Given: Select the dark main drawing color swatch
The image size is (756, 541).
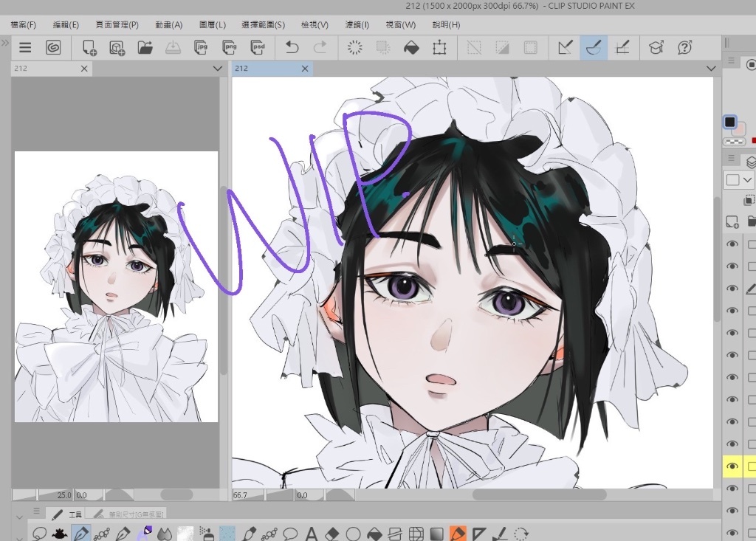Looking at the screenshot, I should pos(730,122).
